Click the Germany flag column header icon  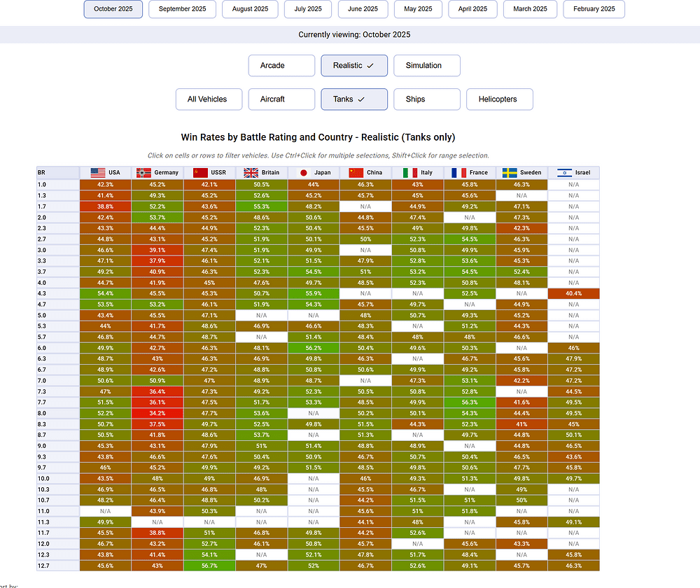coord(143,173)
